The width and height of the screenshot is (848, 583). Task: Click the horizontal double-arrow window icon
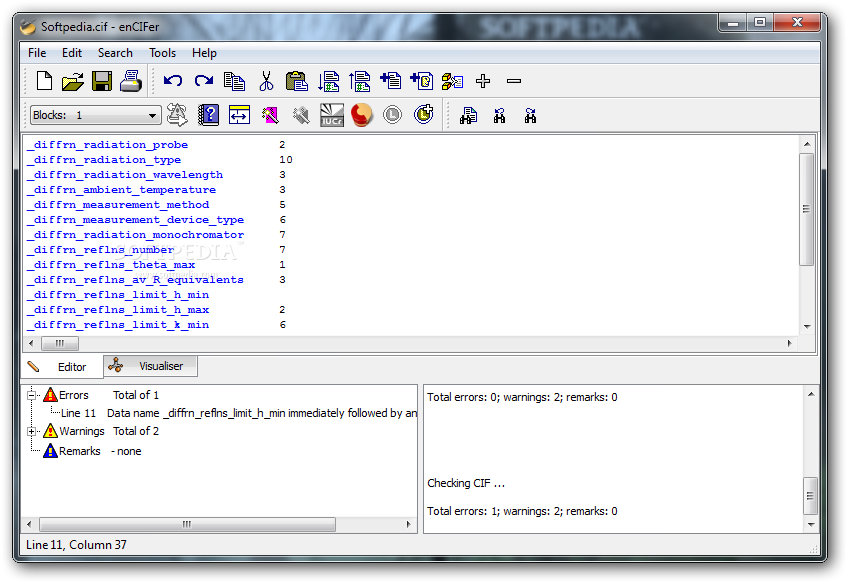click(x=239, y=115)
